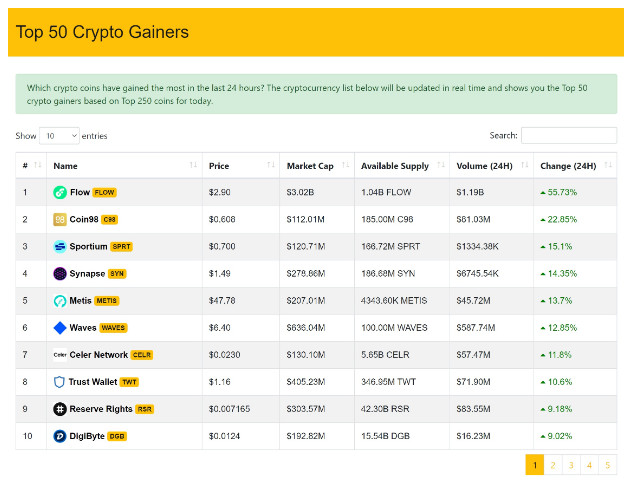This screenshot has width=632, height=482.
Task: Select Sportium market cap $120.71M
Action: (306, 246)
